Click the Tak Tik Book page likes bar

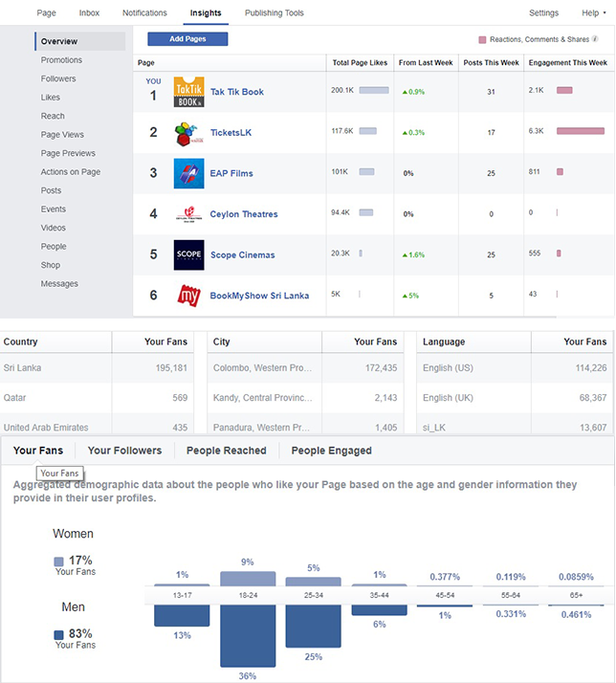pos(374,90)
